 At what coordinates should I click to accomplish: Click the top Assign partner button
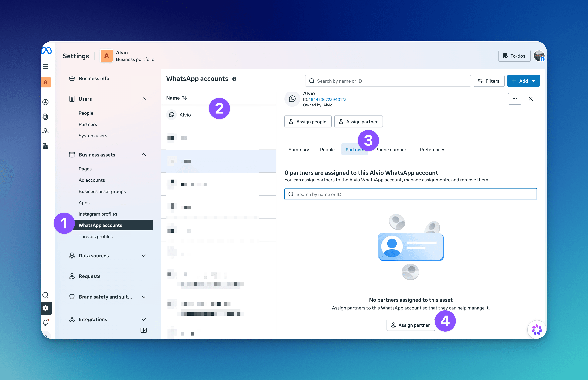(358, 122)
